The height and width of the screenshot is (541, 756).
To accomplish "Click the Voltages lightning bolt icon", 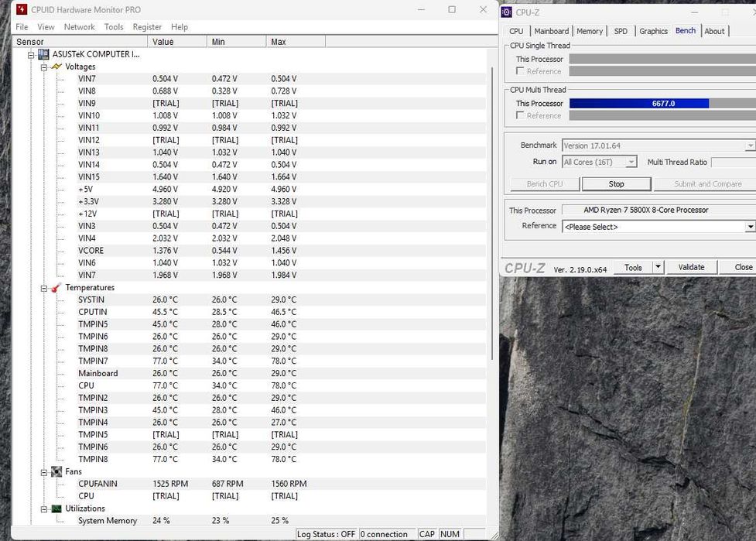I will 56,67.
